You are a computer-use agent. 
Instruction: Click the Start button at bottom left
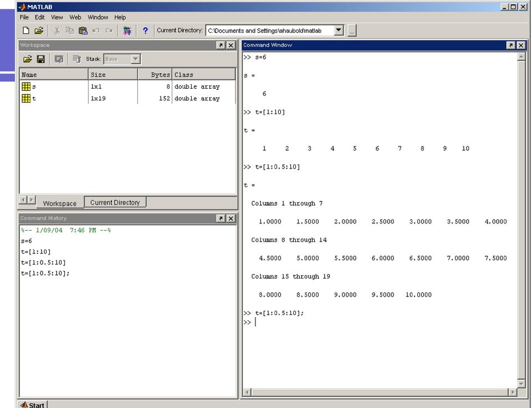click(33, 405)
